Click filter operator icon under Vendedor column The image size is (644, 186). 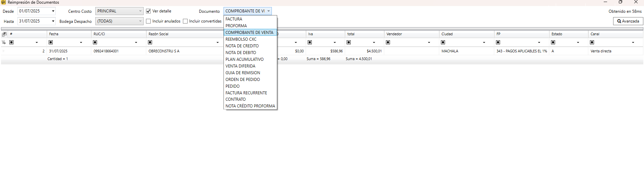(x=388, y=42)
